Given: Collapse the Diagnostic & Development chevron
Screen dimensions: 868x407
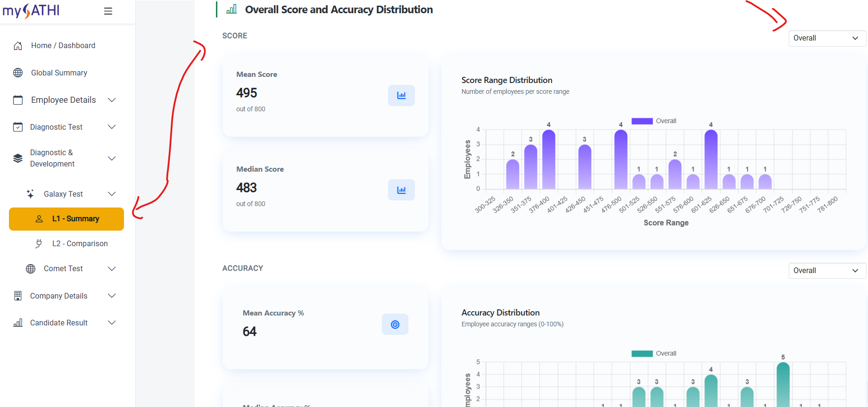Looking at the screenshot, I should point(112,158).
